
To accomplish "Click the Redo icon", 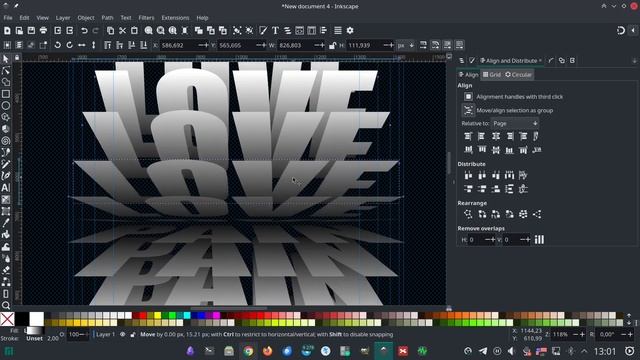I will 96,31.
